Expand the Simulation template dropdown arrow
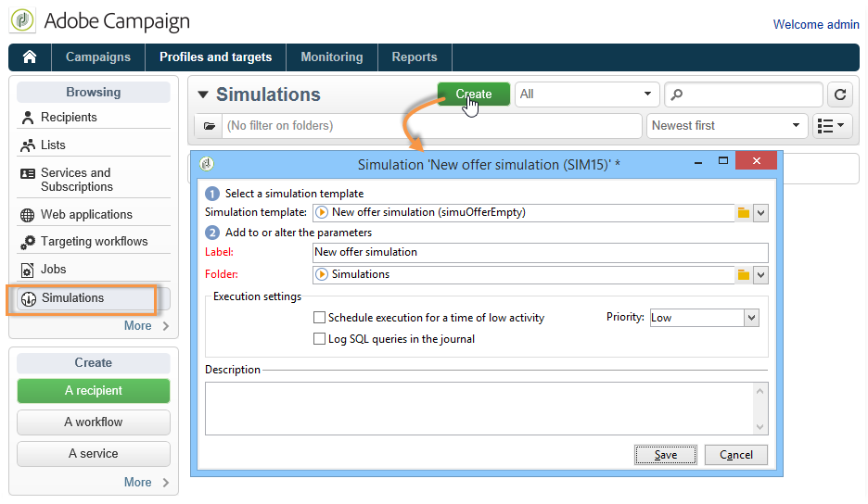 click(x=761, y=213)
